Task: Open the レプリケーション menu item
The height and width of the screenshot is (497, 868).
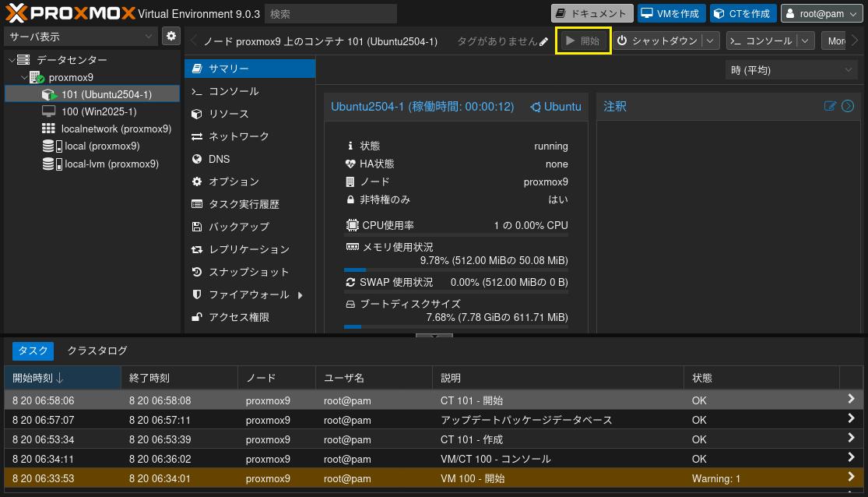Action: tap(250, 249)
